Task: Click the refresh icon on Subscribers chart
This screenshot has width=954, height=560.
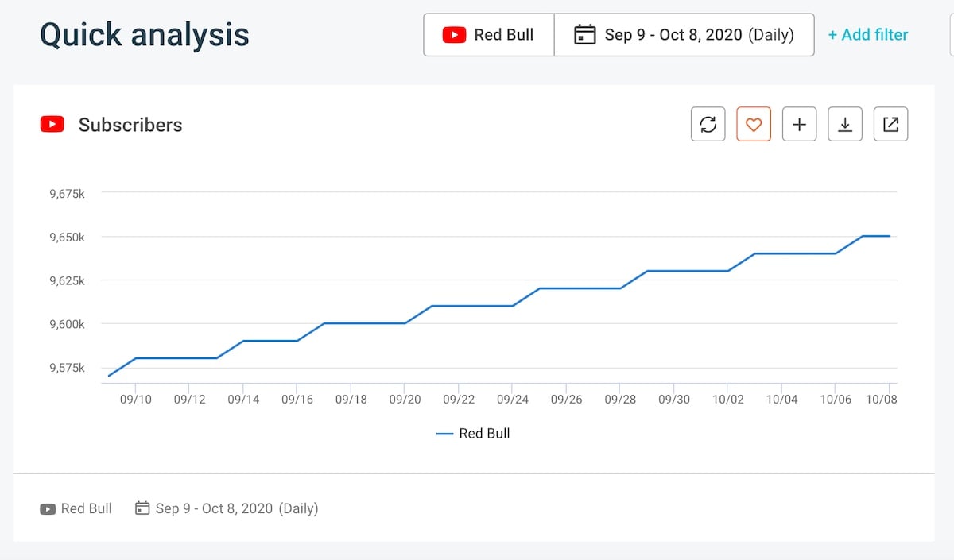Action: (x=708, y=125)
